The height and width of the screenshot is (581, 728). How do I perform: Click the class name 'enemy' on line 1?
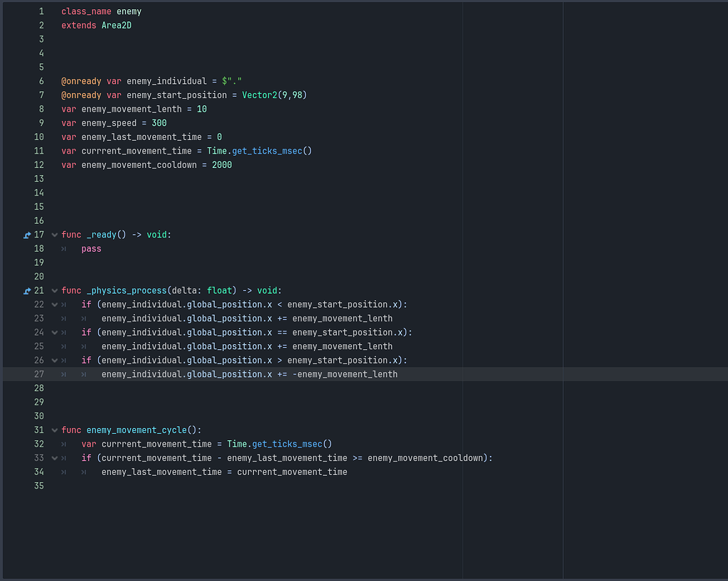129,11
